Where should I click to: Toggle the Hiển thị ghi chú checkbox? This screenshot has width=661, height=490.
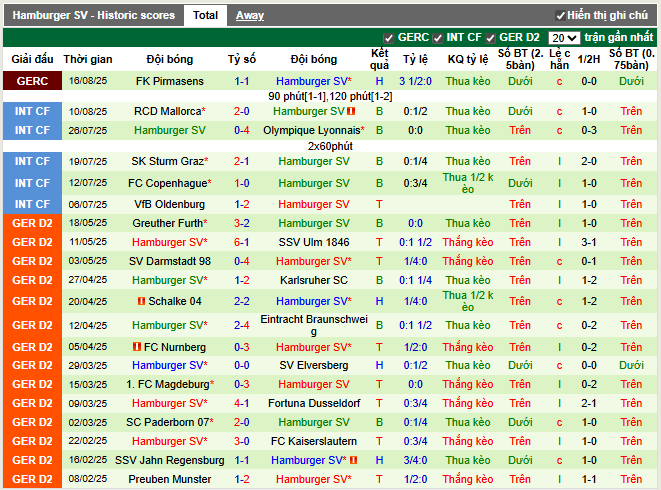point(561,16)
